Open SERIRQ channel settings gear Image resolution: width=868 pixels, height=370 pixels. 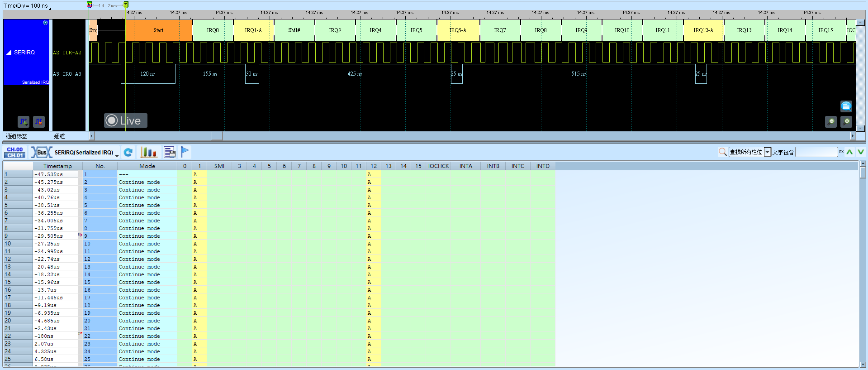45,23
